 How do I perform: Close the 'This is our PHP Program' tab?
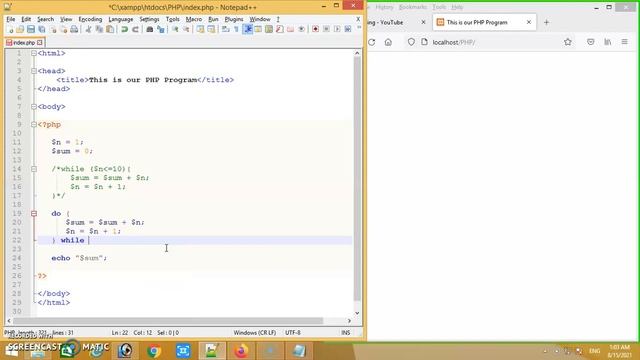pyautogui.click(x=529, y=22)
